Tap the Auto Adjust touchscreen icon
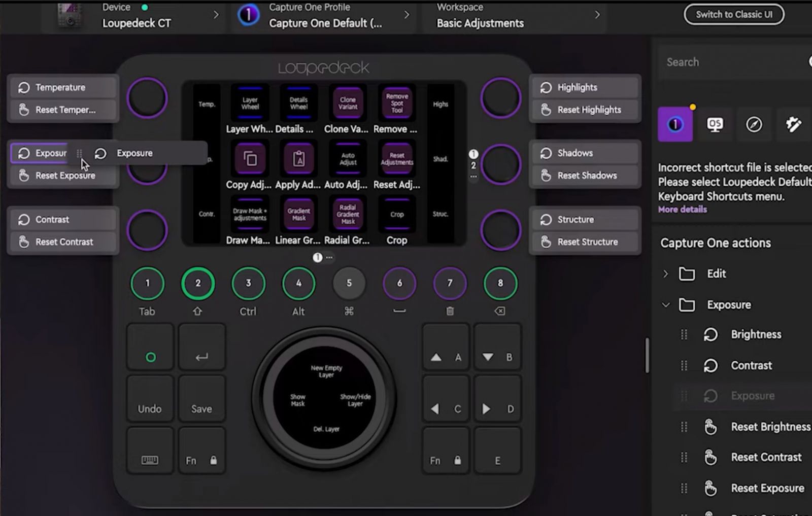The width and height of the screenshot is (812, 516). pyautogui.click(x=347, y=158)
